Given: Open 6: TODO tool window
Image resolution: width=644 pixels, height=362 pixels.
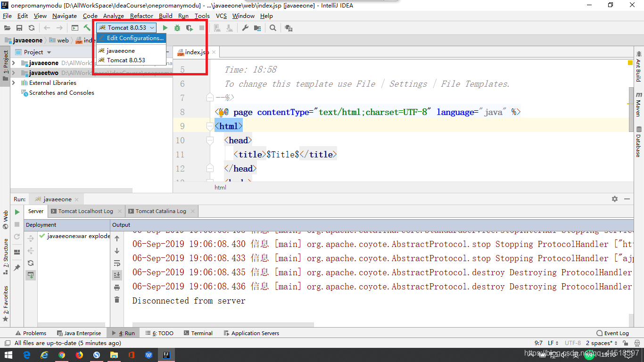Looking at the screenshot, I should (x=159, y=333).
